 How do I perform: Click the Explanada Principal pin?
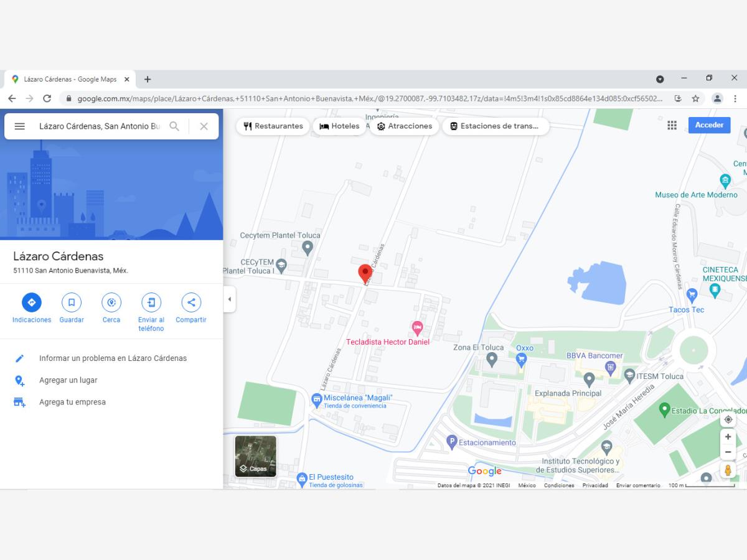[589, 379]
